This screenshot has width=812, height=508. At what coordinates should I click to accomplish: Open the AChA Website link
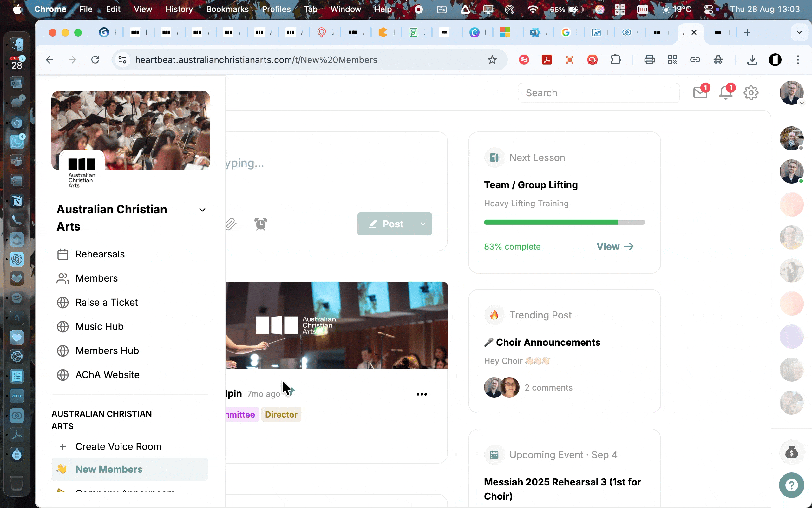(108, 375)
